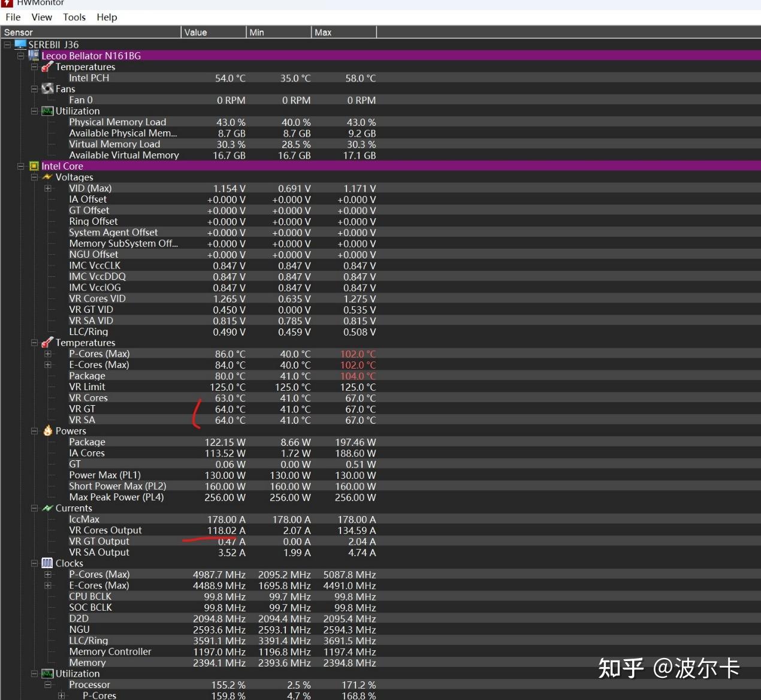Click the Clocks icon
The image size is (761, 700).
tap(47, 563)
